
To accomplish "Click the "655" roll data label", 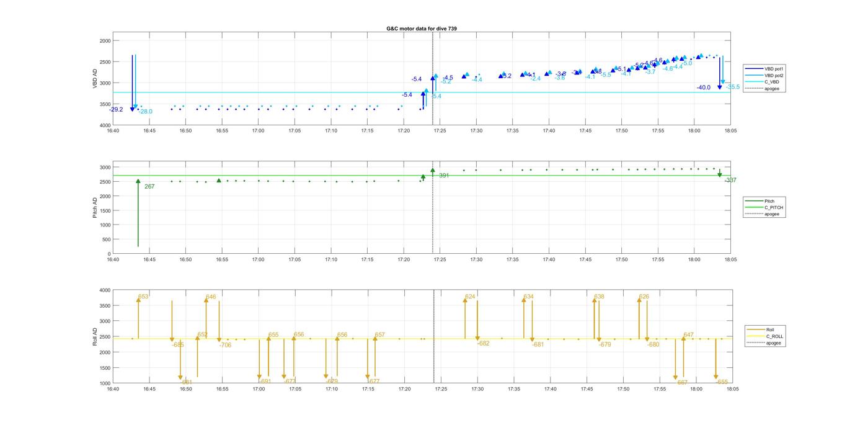I will pyautogui.click(x=273, y=334).
